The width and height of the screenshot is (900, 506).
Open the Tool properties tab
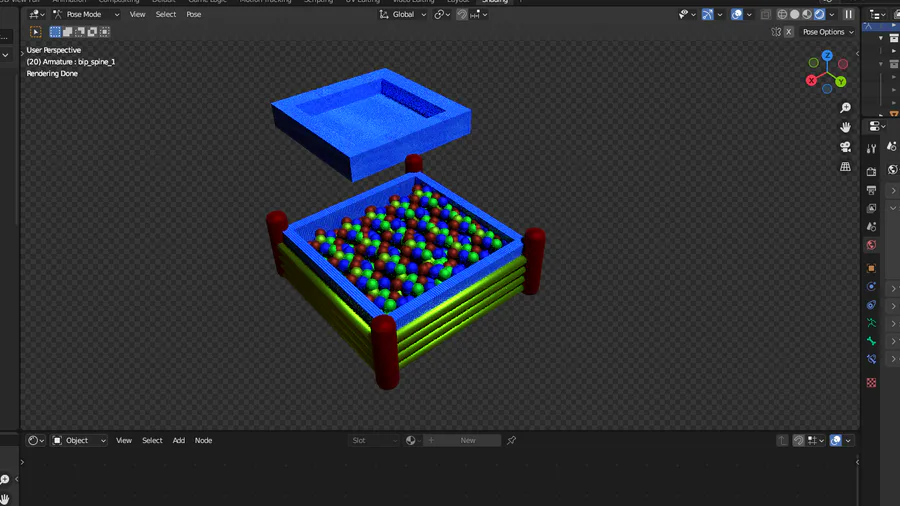click(x=871, y=149)
